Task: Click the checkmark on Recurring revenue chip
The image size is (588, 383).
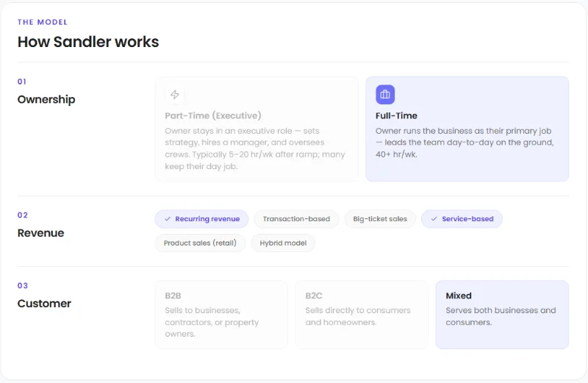Action: 168,218
